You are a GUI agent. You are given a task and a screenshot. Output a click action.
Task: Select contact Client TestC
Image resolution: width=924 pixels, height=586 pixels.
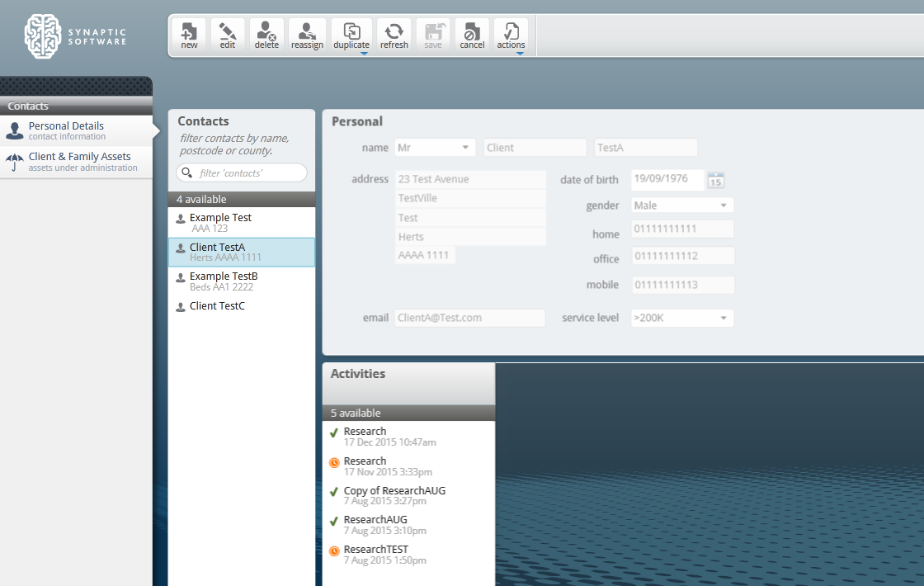pyautogui.click(x=242, y=306)
